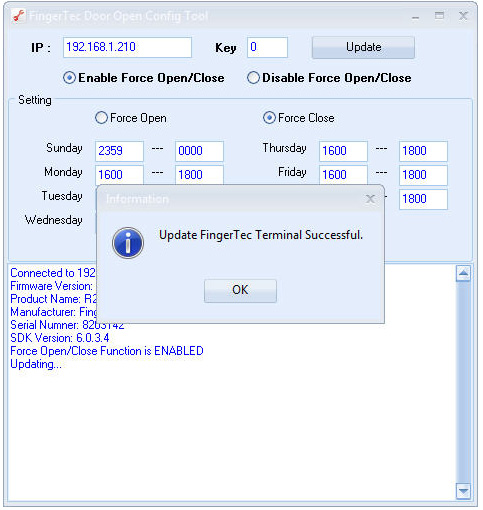Click the log scrollbar down arrow
The height and width of the screenshot is (510, 483).
click(463, 491)
